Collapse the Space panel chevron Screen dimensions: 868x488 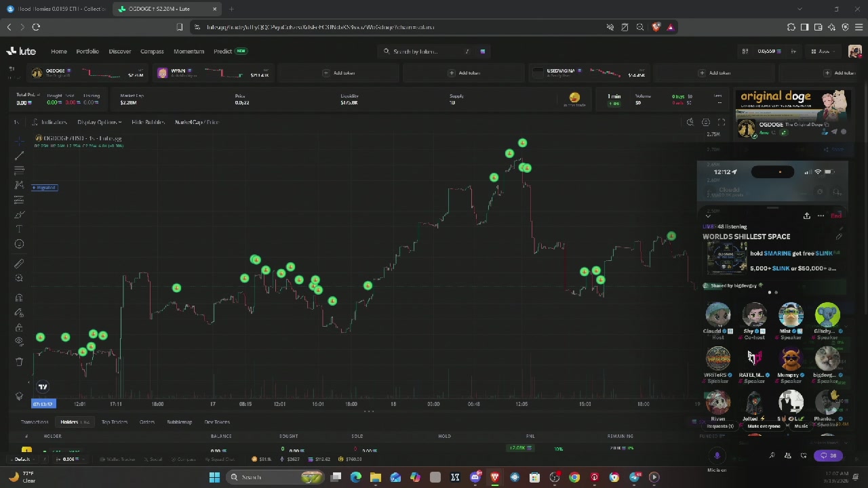(x=708, y=216)
